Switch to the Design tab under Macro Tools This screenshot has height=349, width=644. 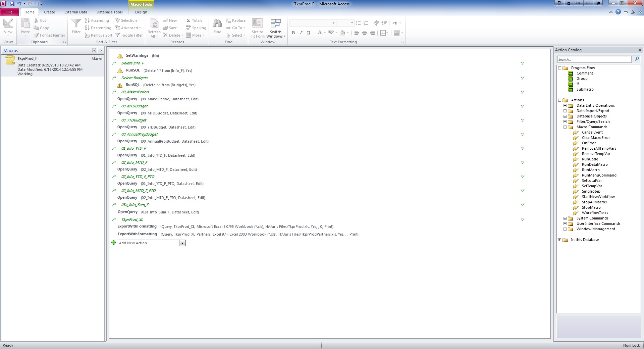click(141, 12)
